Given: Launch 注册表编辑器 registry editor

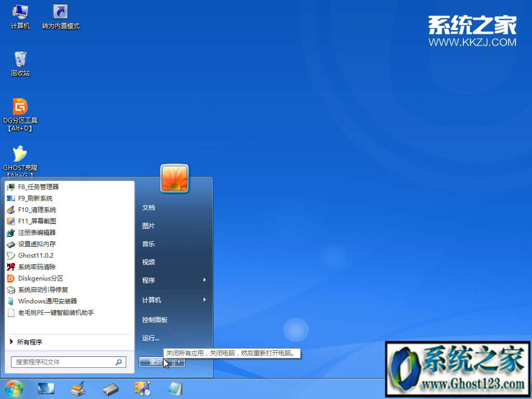Looking at the screenshot, I should 37,232.
